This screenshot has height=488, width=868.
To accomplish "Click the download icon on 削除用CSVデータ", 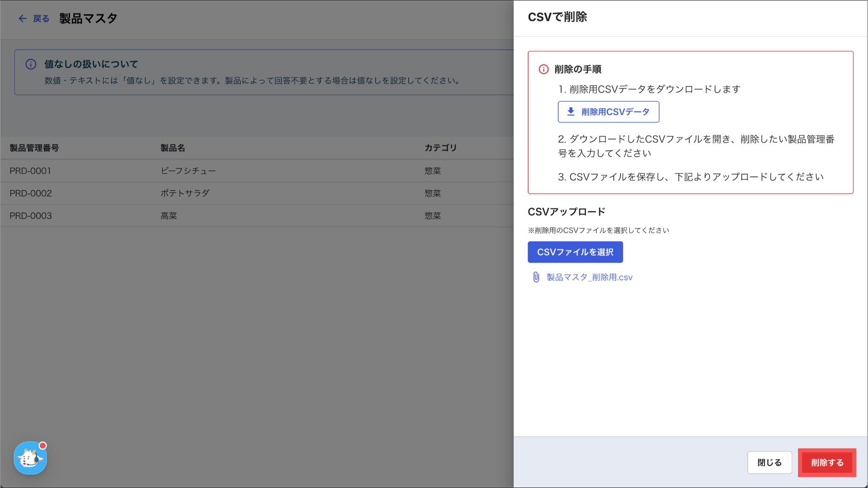I will [x=570, y=112].
